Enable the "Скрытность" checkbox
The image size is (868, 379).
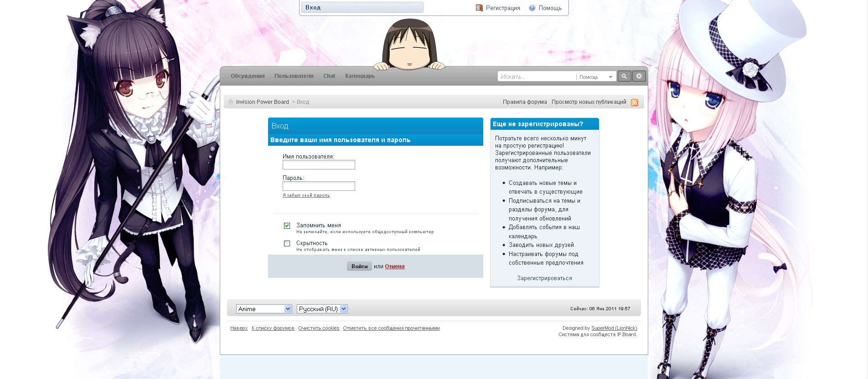point(287,243)
